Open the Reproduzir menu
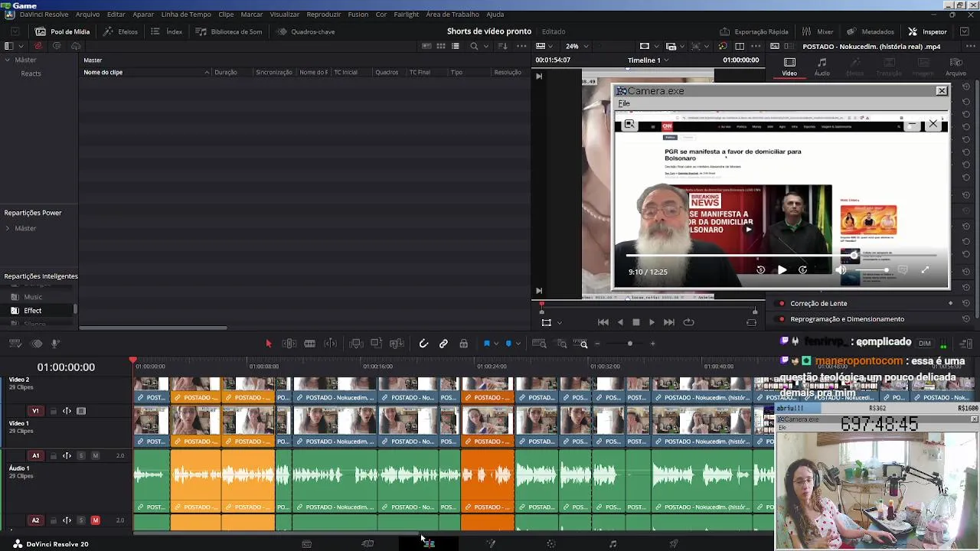 [324, 15]
